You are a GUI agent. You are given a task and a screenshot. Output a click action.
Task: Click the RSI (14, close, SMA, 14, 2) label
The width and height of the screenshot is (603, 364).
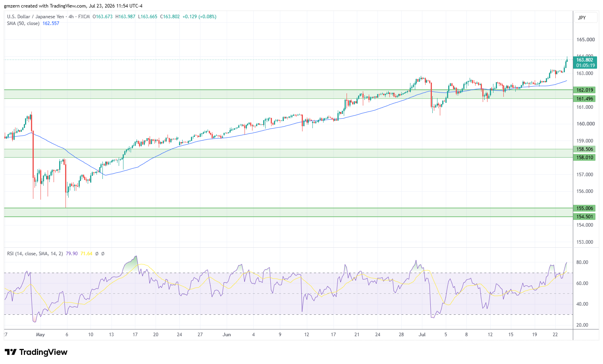[35, 254]
